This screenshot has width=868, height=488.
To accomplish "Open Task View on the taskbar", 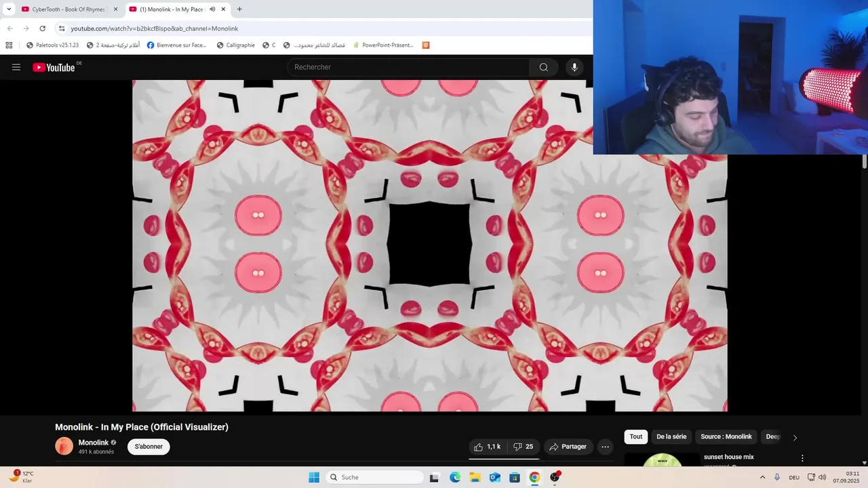I will point(434,477).
